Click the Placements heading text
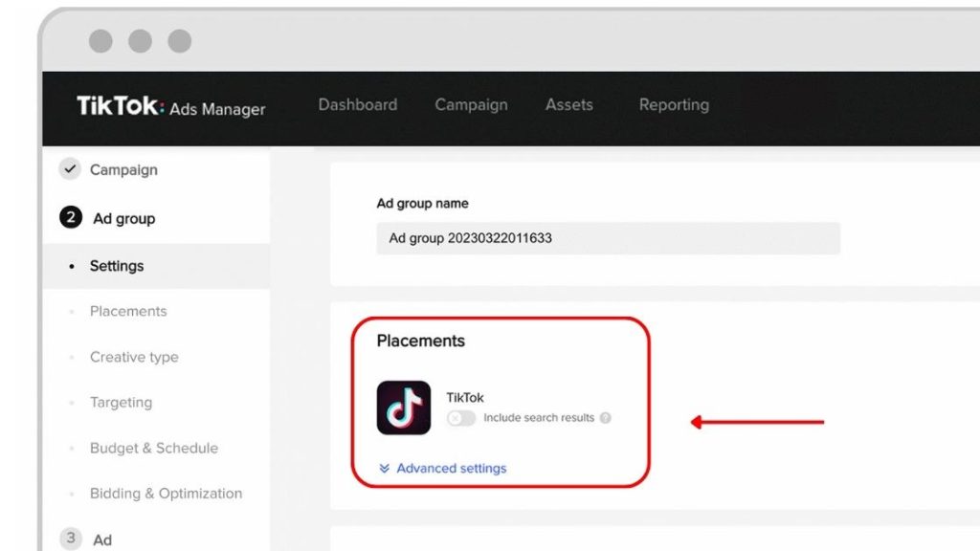Image resolution: width=980 pixels, height=551 pixels. point(421,341)
